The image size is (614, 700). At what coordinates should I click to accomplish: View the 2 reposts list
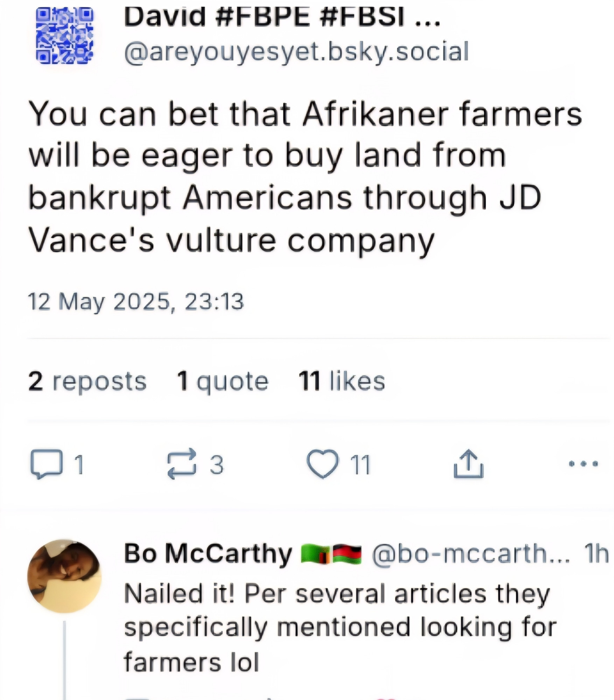click(x=87, y=381)
